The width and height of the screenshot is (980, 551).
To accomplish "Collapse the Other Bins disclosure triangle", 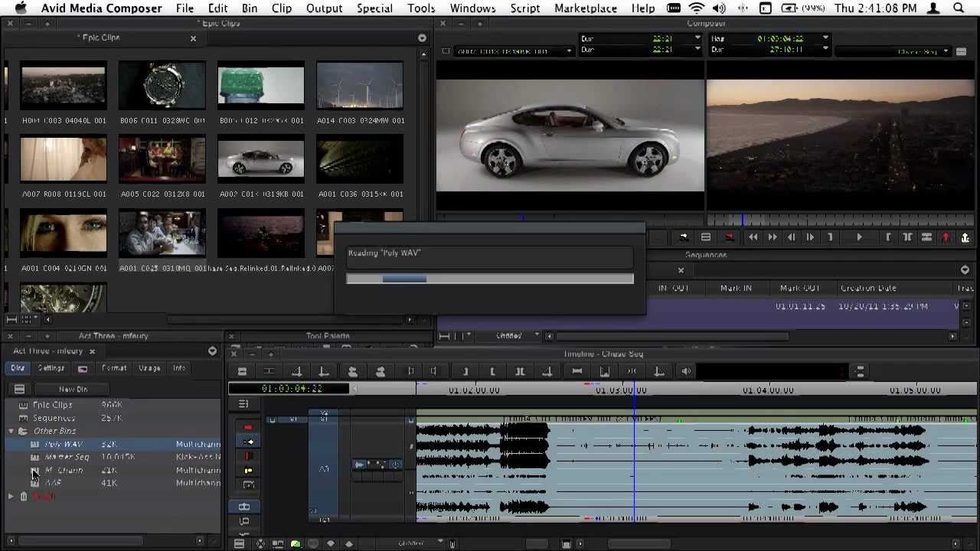I will (x=11, y=431).
